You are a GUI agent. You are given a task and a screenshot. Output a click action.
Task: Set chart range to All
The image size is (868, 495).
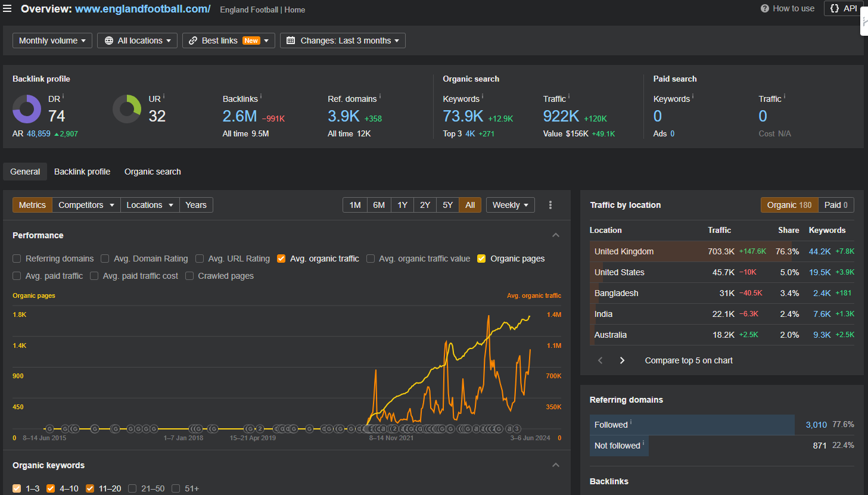point(470,205)
